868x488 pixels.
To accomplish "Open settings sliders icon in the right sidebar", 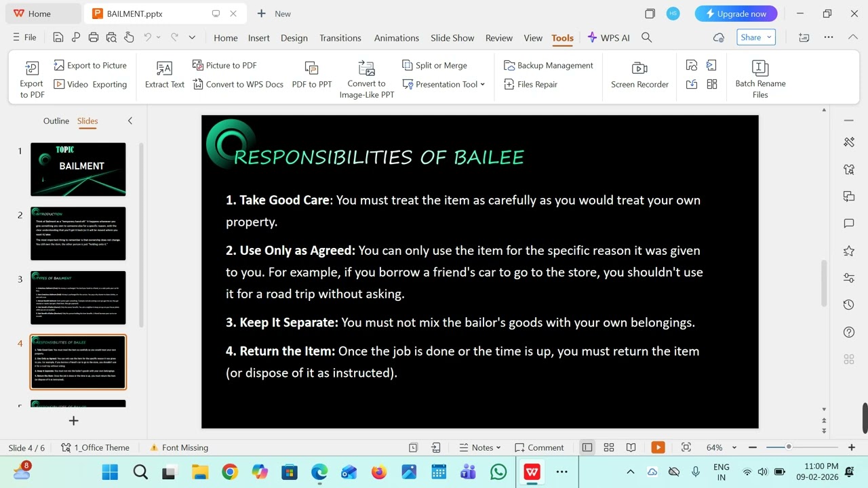I will pos(848,278).
